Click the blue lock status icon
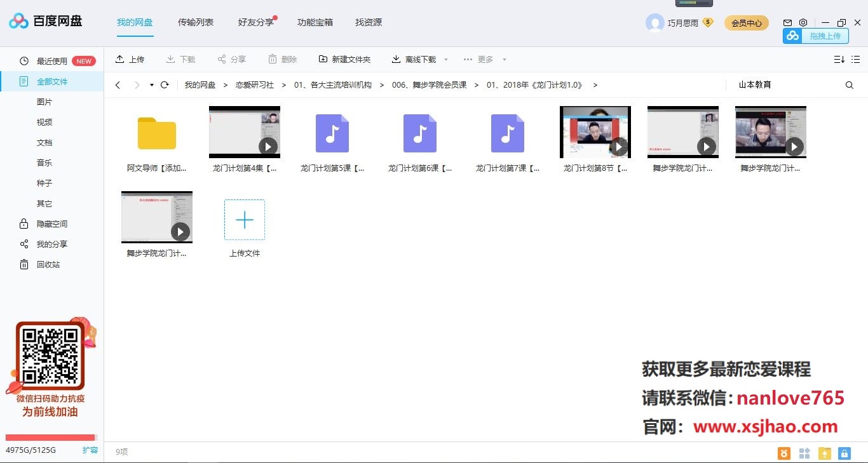The height and width of the screenshot is (463, 868). tap(844, 453)
